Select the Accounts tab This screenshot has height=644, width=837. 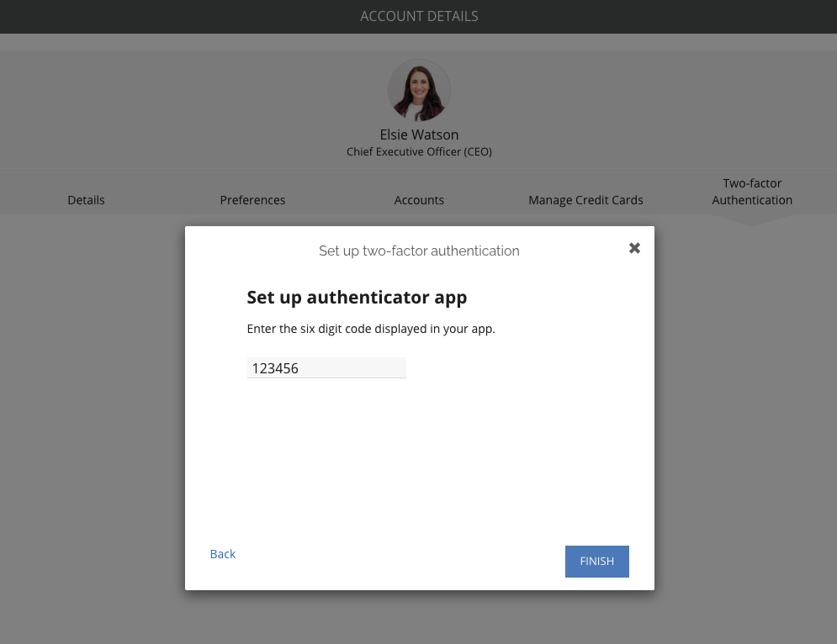tap(419, 200)
